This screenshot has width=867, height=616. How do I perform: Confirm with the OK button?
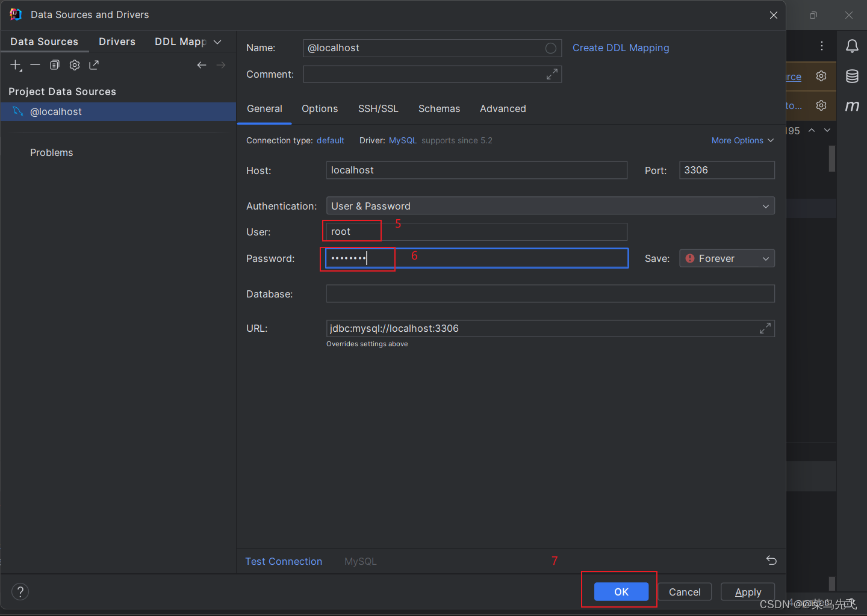click(621, 592)
